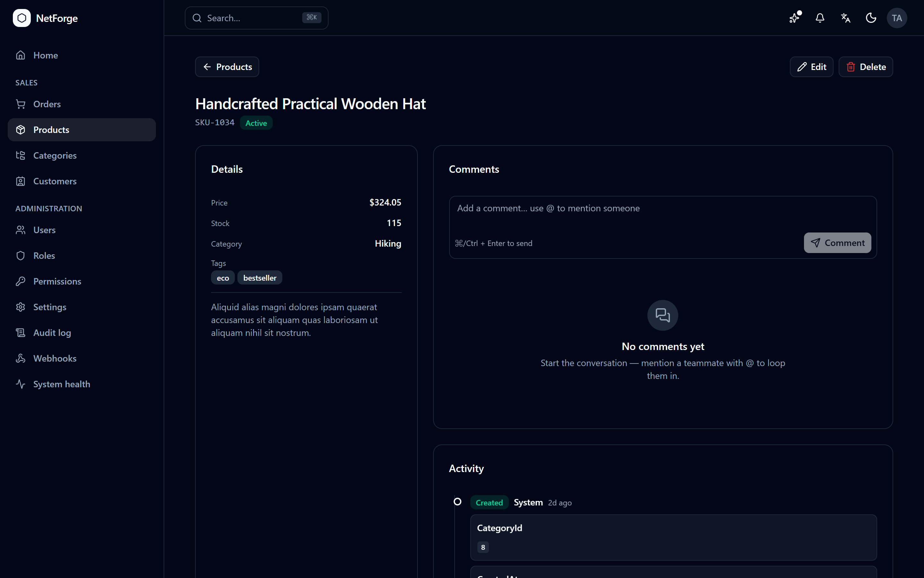Viewport: 924px width, 578px height.
Task: Click the Comment submit button label
Action: click(x=844, y=243)
